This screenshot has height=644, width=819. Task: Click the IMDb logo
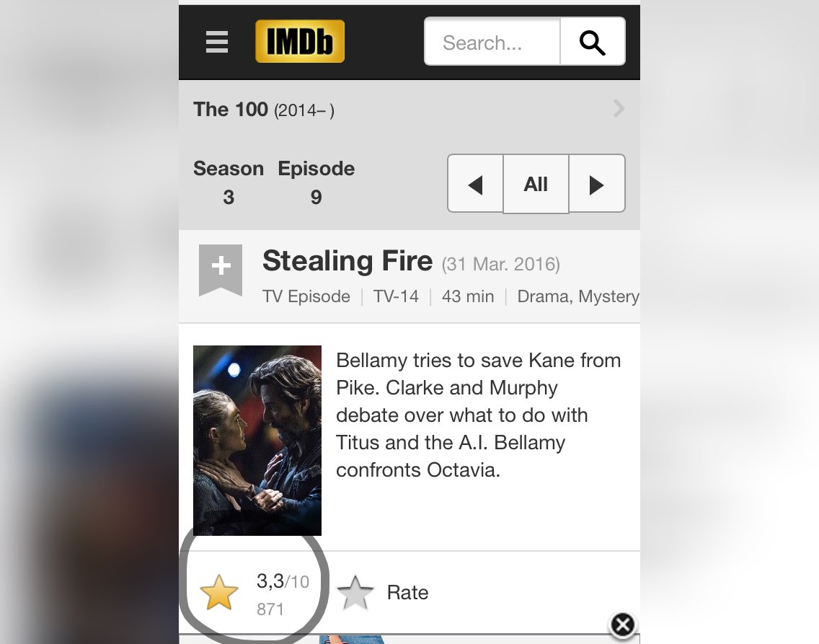point(300,41)
